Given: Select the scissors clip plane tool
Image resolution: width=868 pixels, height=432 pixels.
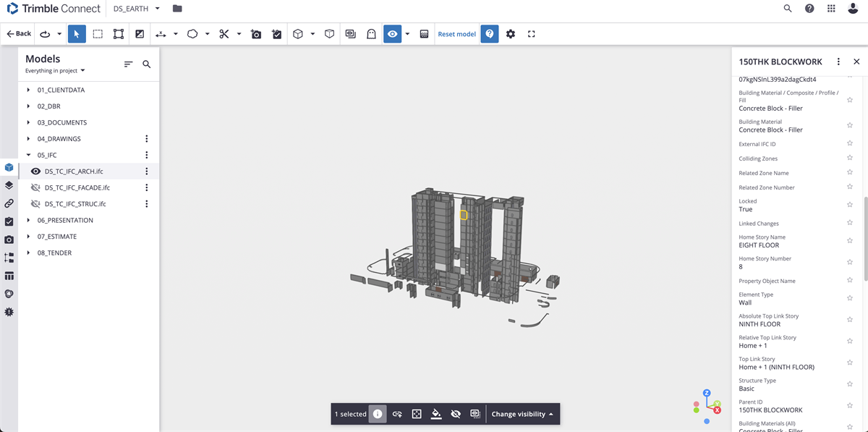Looking at the screenshot, I should tap(224, 34).
